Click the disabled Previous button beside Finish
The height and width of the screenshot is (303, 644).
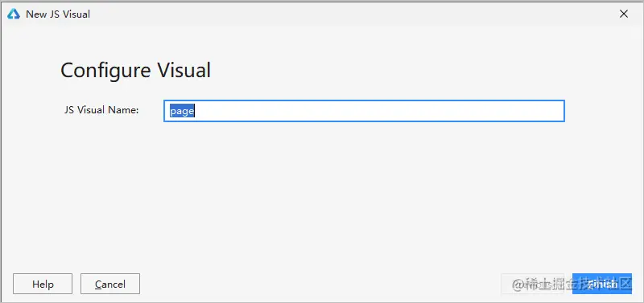[x=533, y=284]
